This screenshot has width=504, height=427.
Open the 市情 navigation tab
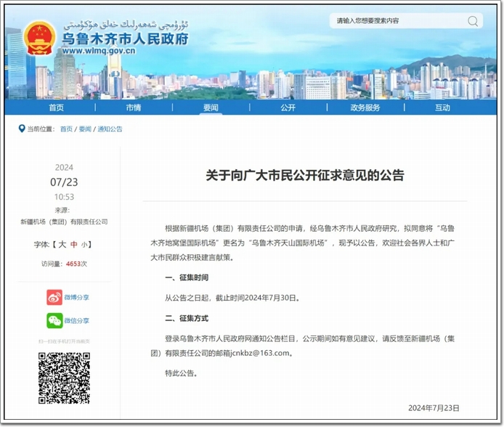tap(133, 107)
